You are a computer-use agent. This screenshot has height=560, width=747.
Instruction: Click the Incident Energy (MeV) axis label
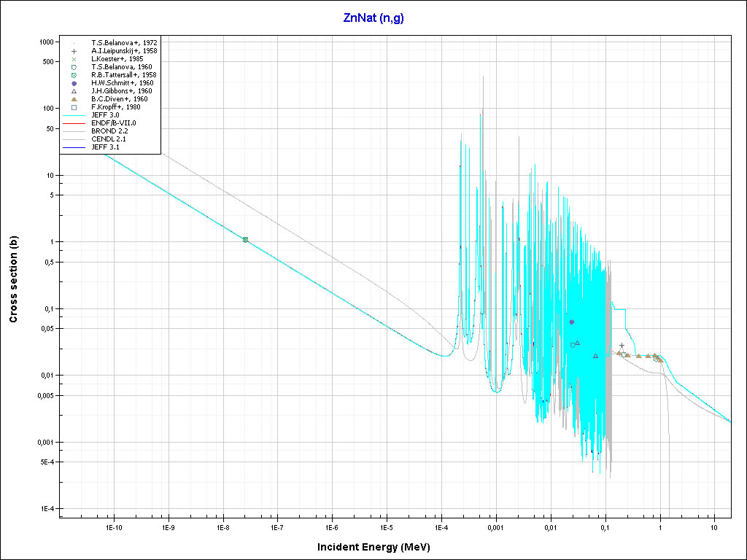(379, 547)
